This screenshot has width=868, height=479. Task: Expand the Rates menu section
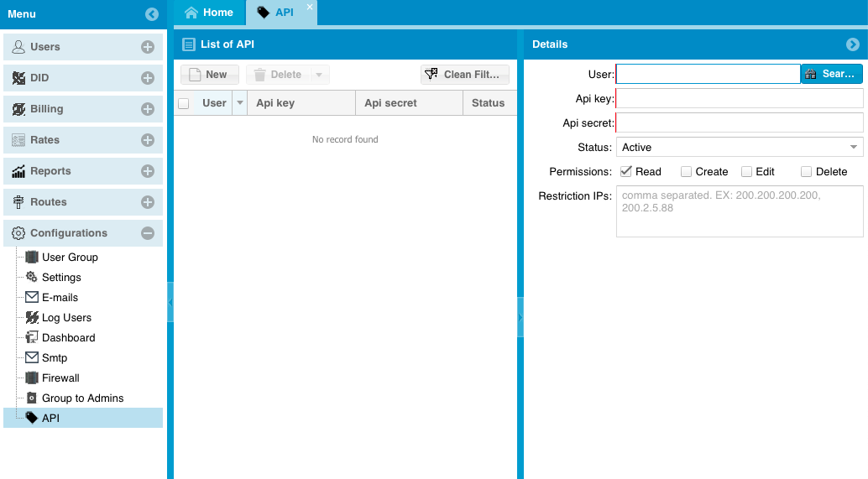click(x=147, y=140)
